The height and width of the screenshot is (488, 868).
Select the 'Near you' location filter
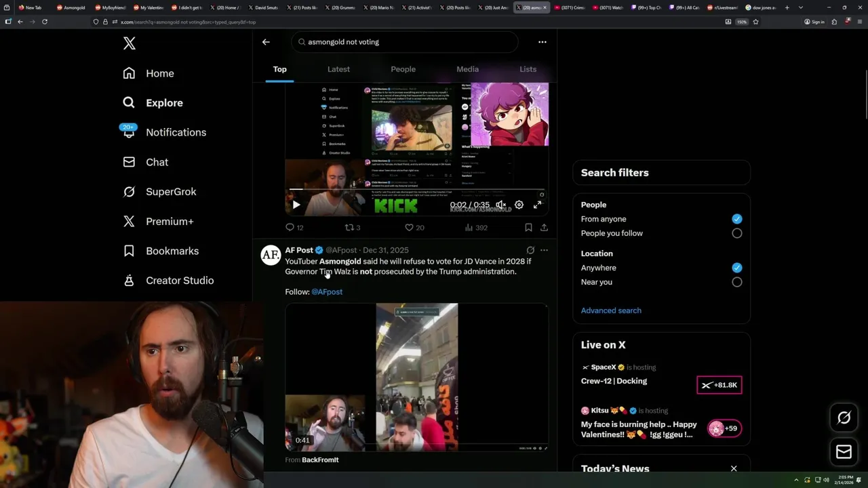[737, 282]
